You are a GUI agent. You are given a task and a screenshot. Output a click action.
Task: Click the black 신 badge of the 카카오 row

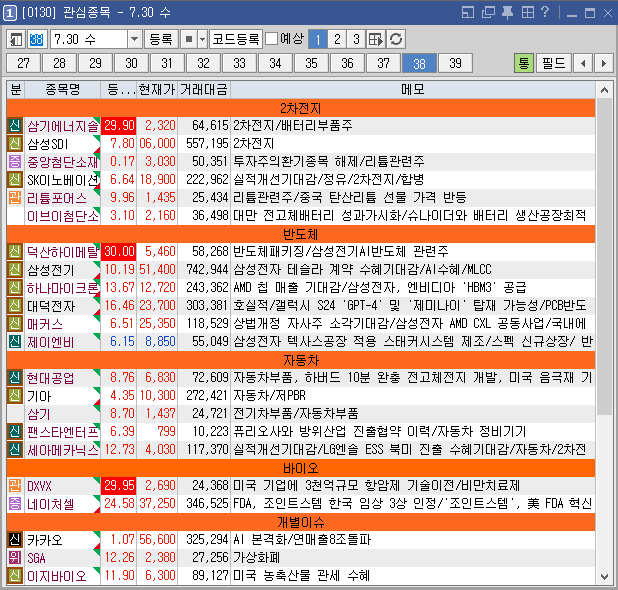click(x=15, y=540)
